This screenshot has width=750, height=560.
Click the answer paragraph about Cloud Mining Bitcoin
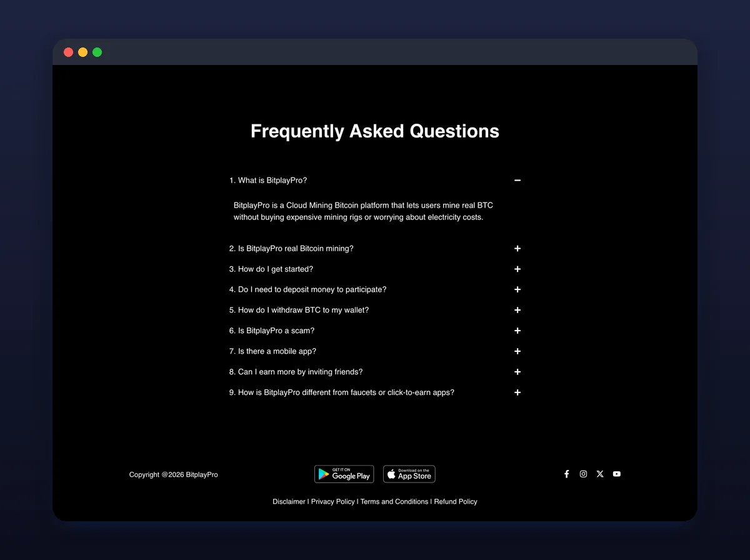pyautogui.click(x=364, y=212)
